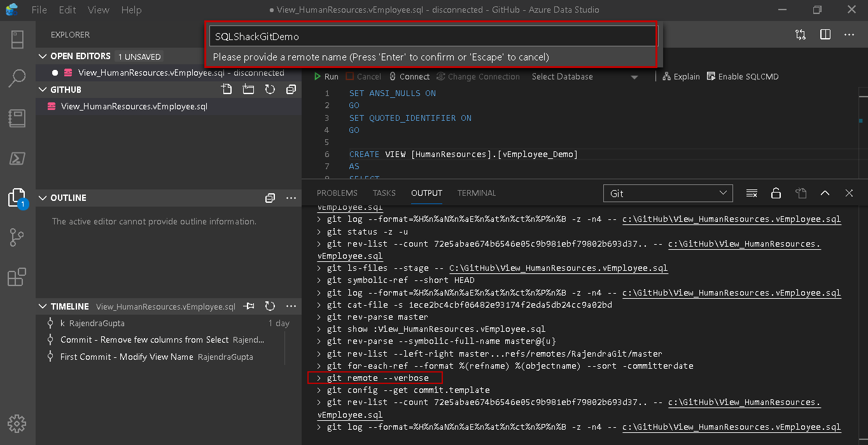Toggle output scroll lock icon

776,193
